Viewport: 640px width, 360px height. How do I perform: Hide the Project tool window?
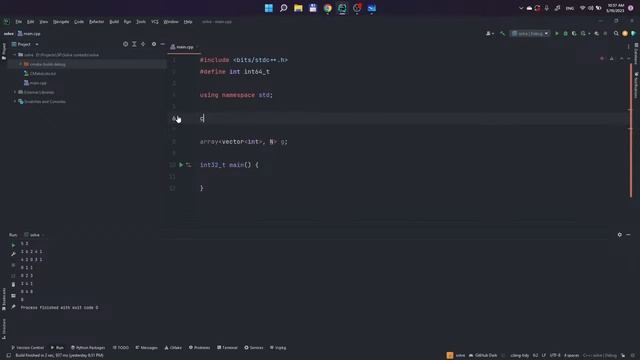(162, 44)
